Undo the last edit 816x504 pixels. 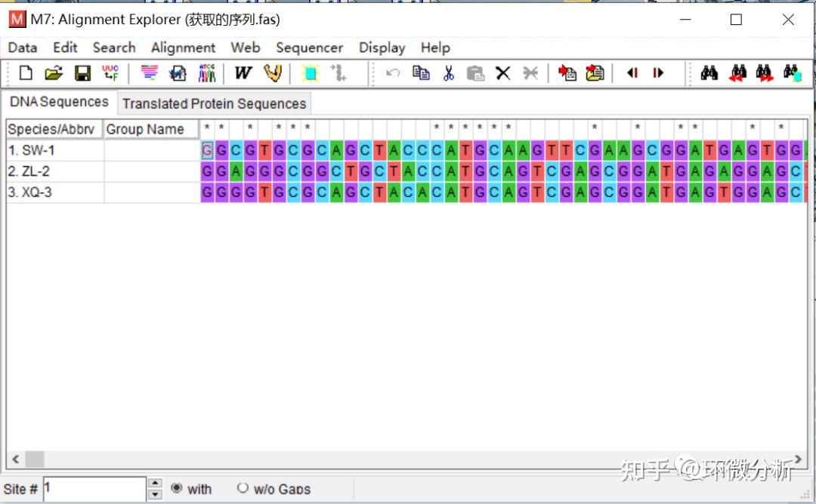(x=393, y=73)
